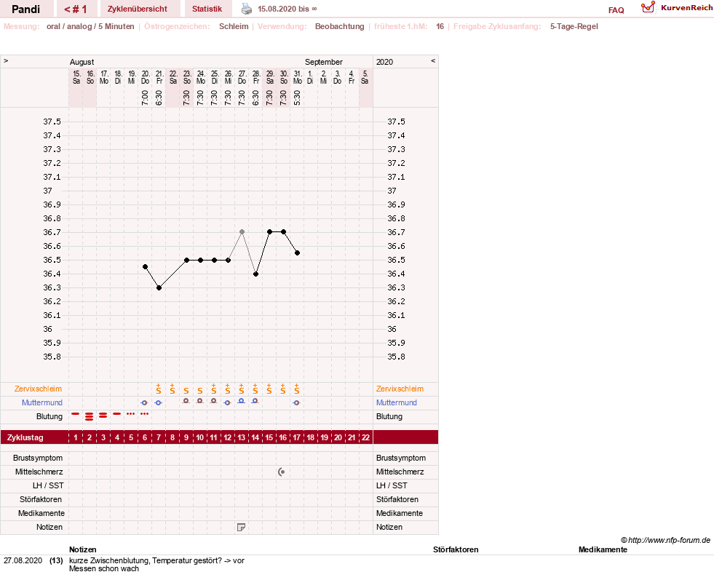Viewport: 714px width, 588px height.
Task: Click the right '<' chart navigation arrow
Action: (x=433, y=60)
